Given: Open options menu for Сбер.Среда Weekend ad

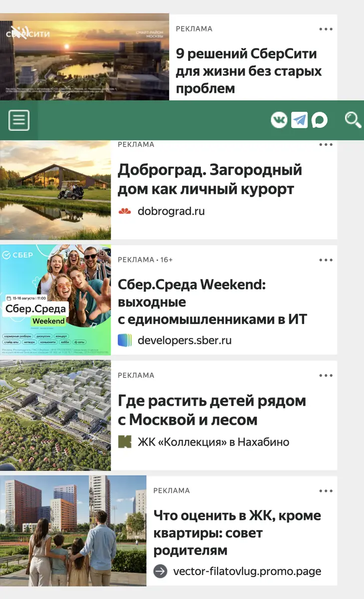Looking at the screenshot, I should [x=326, y=260].
